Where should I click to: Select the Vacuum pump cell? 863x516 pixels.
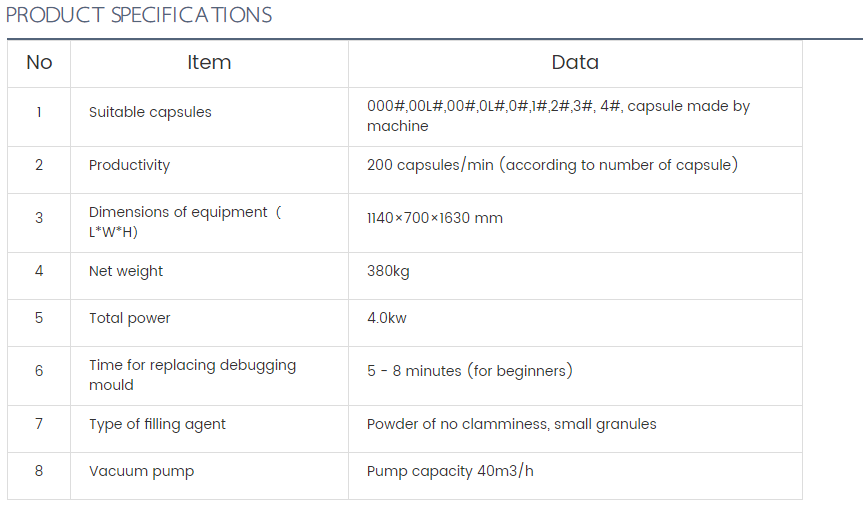(141, 471)
